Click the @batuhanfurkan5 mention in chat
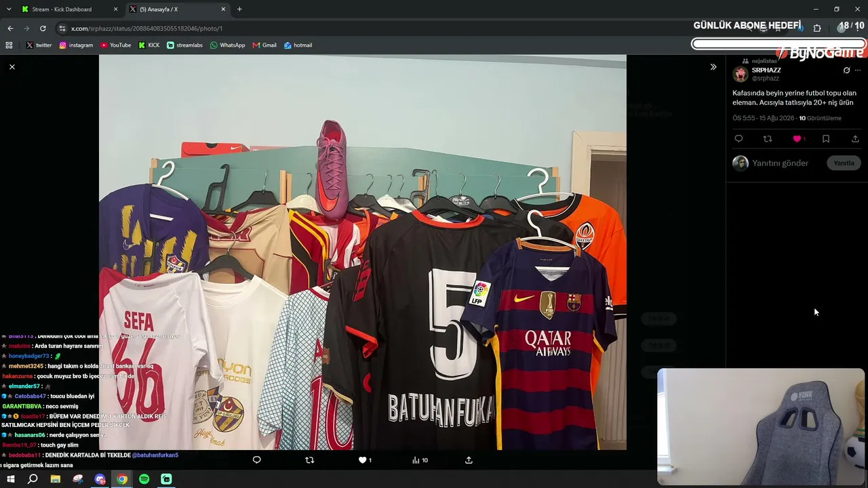Image resolution: width=868 pixels, height=488 pixels. 155,455
